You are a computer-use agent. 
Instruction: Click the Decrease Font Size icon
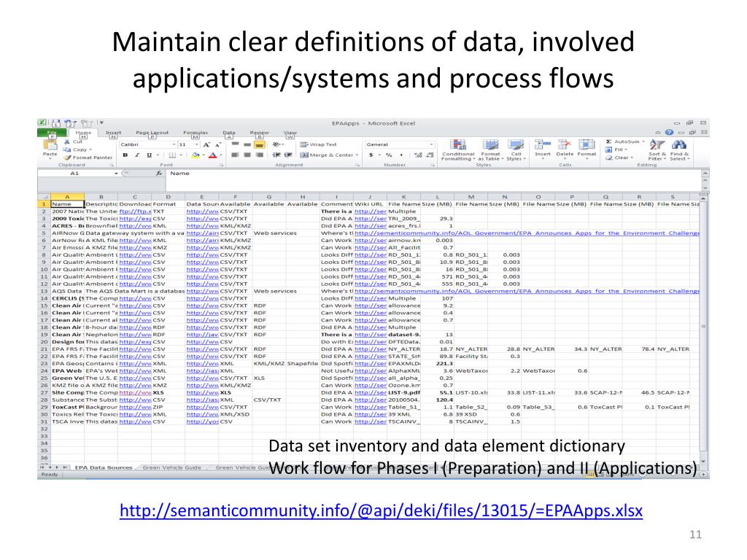pos(218,145)
